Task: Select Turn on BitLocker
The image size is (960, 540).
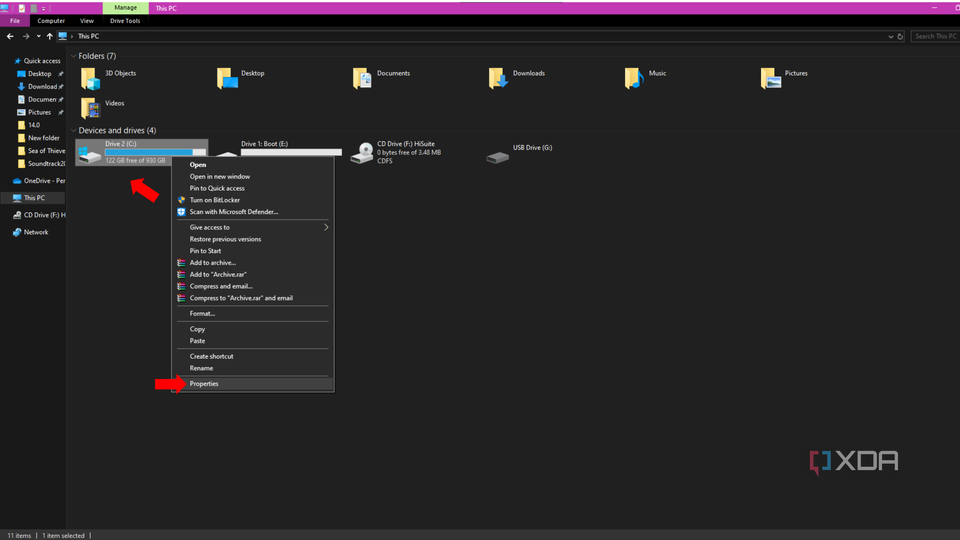Action: pyautogui.click(x=253, y=200)
